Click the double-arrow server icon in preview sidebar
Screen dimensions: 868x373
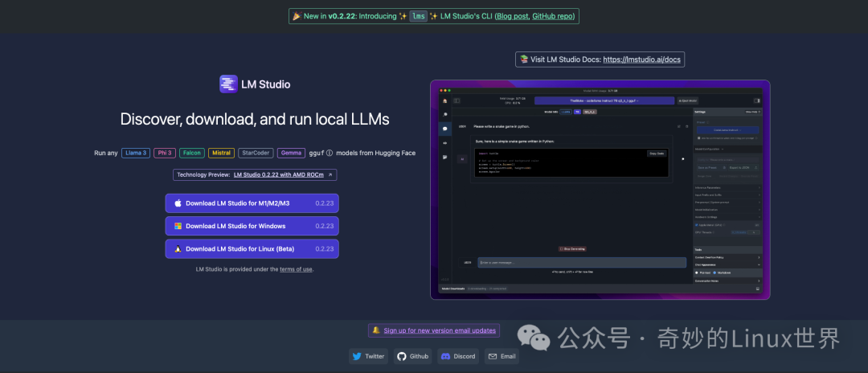coord(444,143)
